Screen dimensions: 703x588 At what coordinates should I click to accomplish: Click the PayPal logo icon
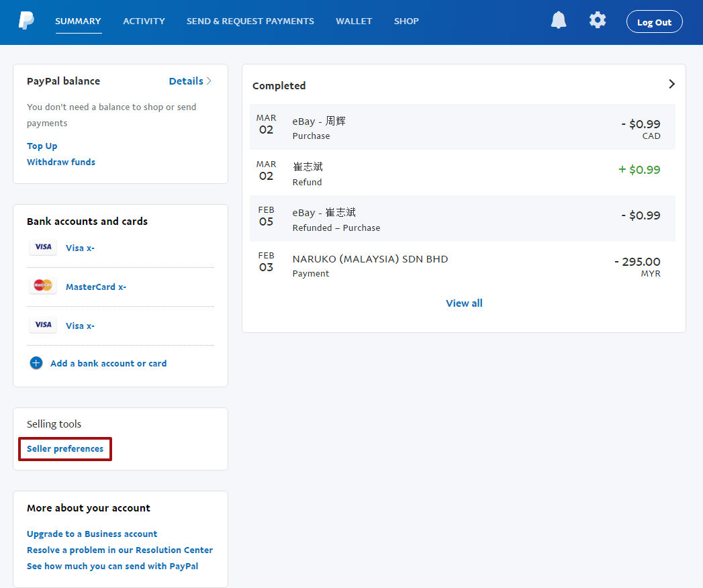pos(26,21)
